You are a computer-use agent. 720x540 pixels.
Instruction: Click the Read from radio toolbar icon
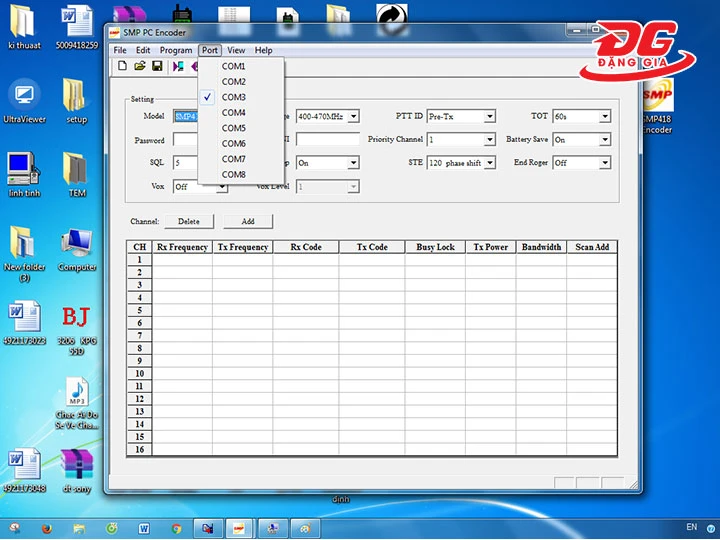pos(178,66)
